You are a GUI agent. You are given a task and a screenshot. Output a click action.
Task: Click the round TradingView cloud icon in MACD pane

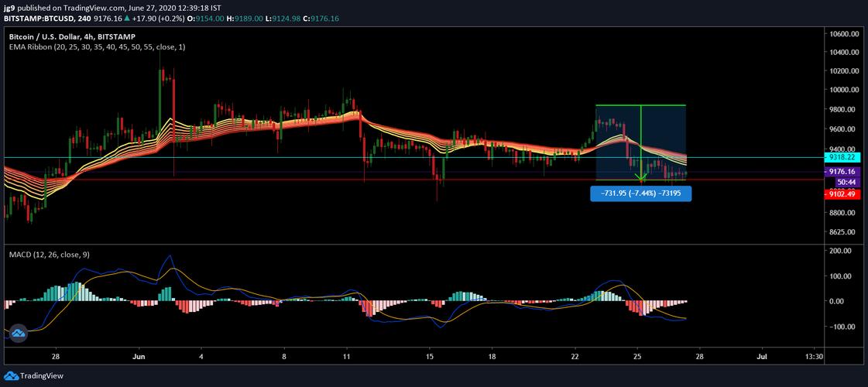pyautogui.click(x=18, y=334)
